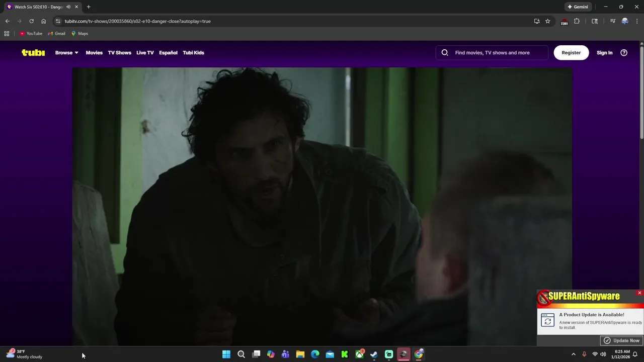This screenshot has height=362, width=644.
Task: Open Task View on the taskbar
Action: pyautogui.click(x=256, y=354)
